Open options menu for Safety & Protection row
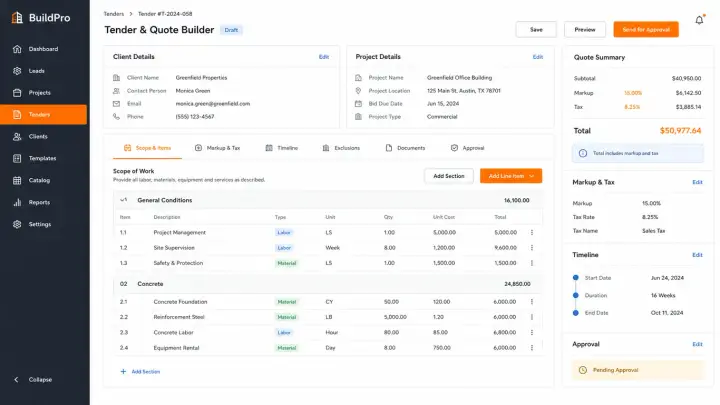This screenshot has height=405, width=720. (x=532, y=263)
